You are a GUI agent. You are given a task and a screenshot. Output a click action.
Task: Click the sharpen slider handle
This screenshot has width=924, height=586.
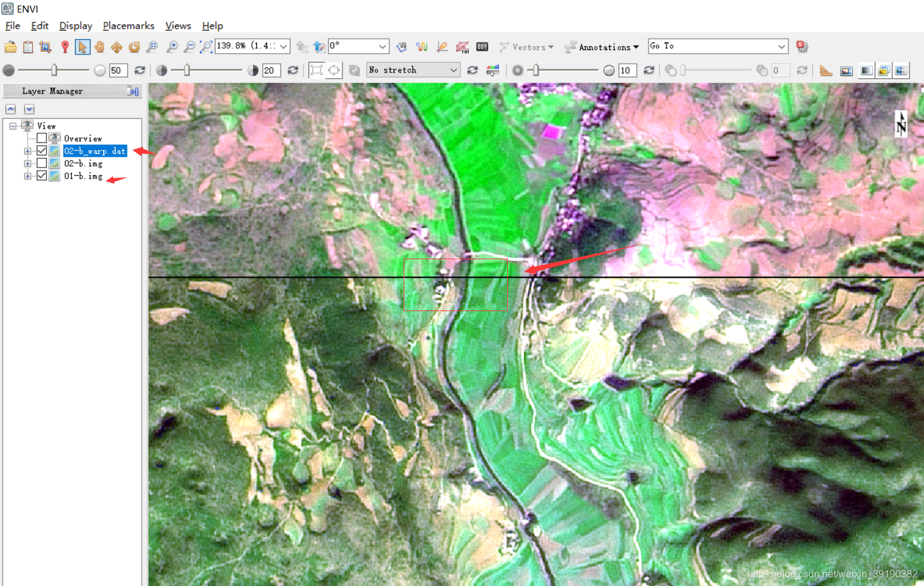[x=535, y=70]
